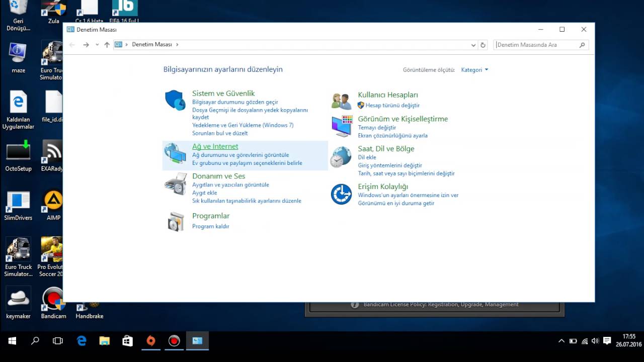The width and height of the screenshot is (644, 362).
Task: Open Kullanıcı Hesapları category link
Action: [388, 95]
